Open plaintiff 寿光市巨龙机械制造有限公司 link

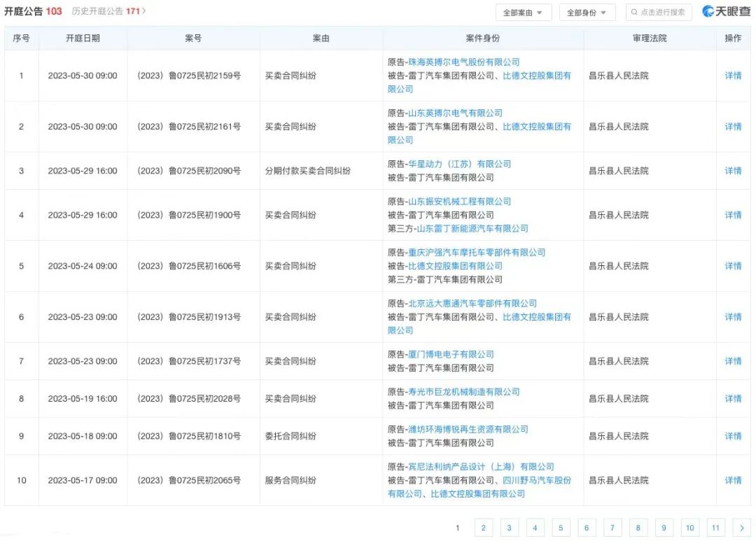tap(464, 391)
